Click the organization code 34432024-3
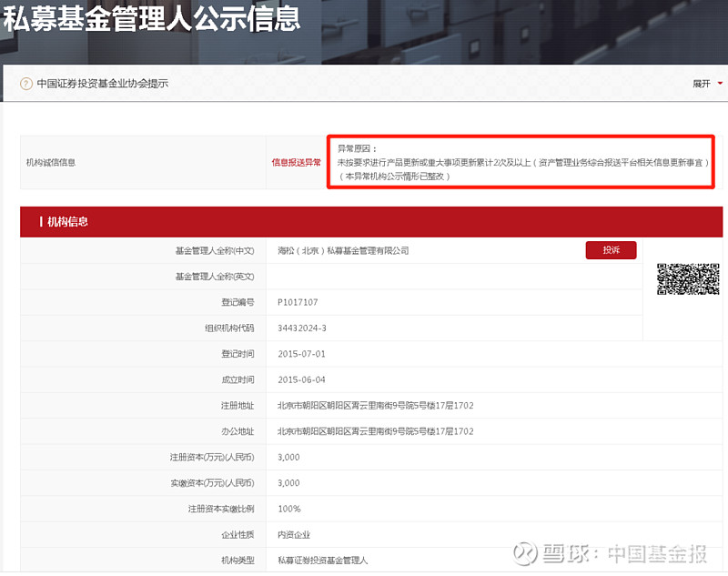Viewport: 728px width, 576px height. tap(302, 328)
